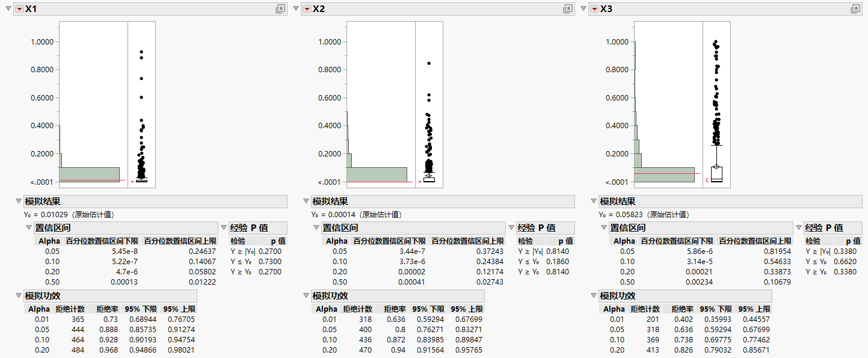This screenshot has height=358, width=868.
Task: Collapse 模拟结果 section under X1
Action: pyautogui.click(x=19, y=202)
